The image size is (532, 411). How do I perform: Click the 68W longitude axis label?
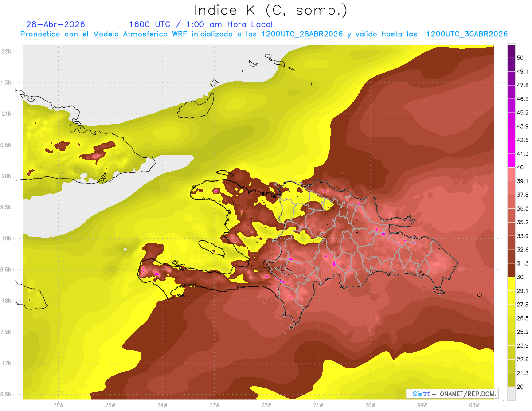[473, 405]
